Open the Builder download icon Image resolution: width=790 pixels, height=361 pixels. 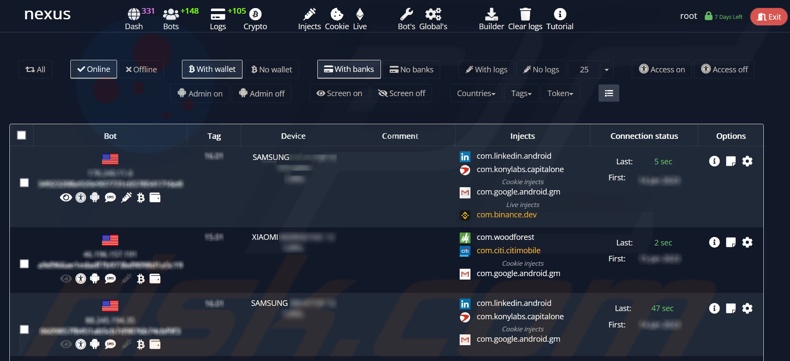(491, 14)
